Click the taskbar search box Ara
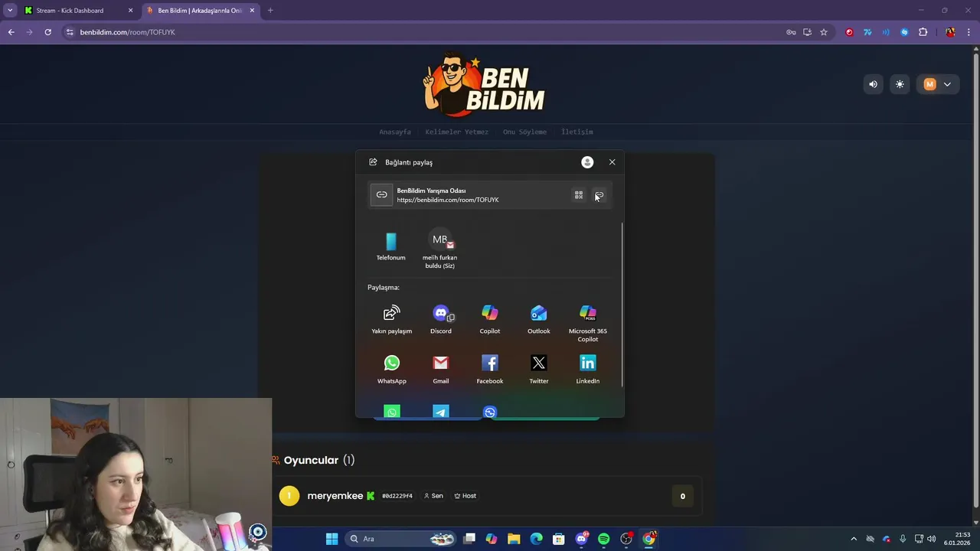Viewport: 980px width, 551px height. coord(400,539)
